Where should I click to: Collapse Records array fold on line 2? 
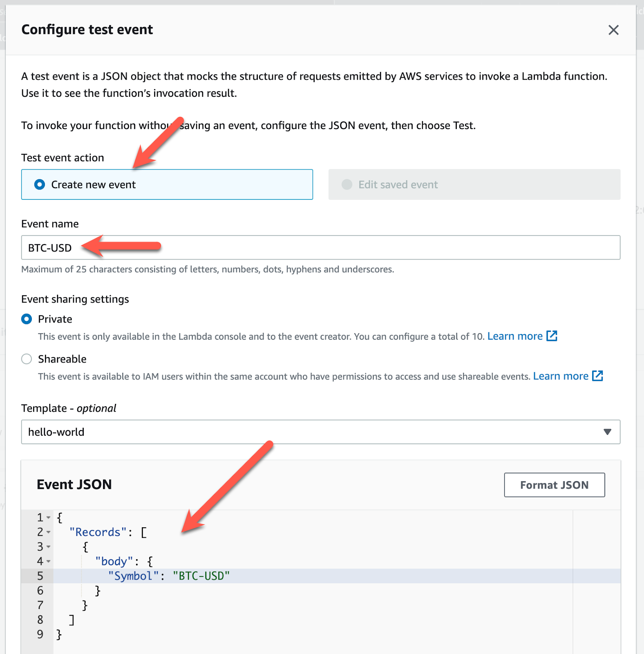(x=49, y=533)
